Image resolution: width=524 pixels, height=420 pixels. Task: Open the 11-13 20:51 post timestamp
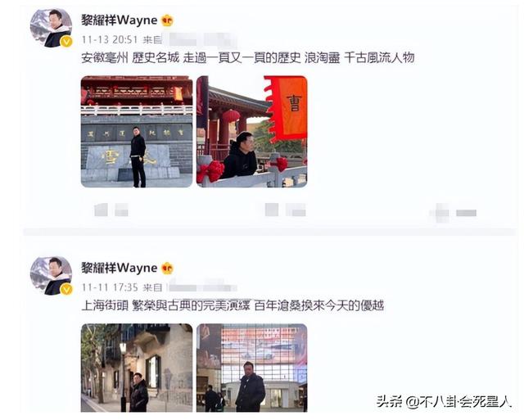110,40
